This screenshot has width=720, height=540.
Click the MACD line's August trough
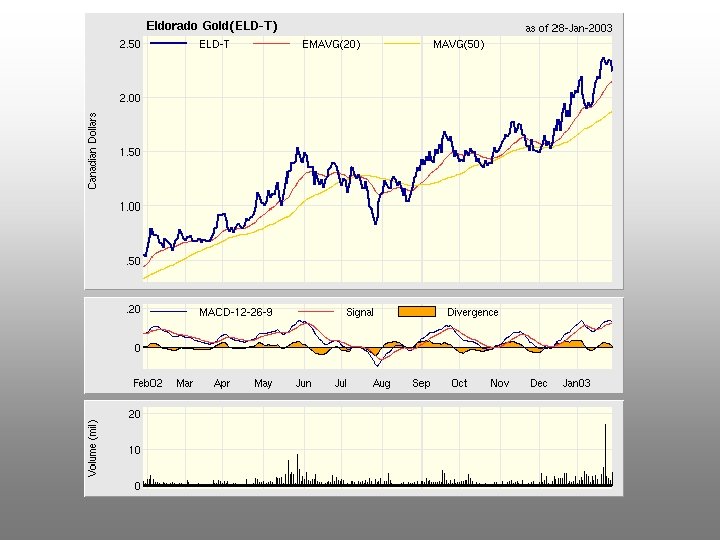click(x=377, y=365)
